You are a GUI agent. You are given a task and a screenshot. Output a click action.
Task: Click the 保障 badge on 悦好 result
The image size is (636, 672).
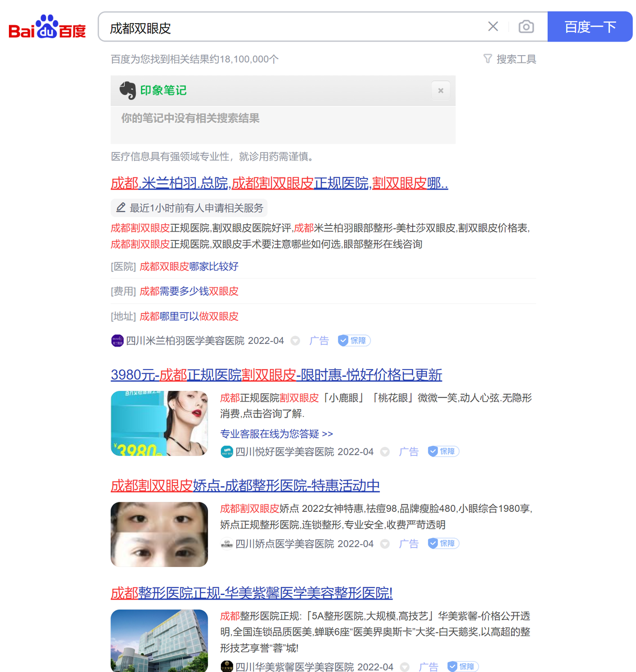coord(443,451)
